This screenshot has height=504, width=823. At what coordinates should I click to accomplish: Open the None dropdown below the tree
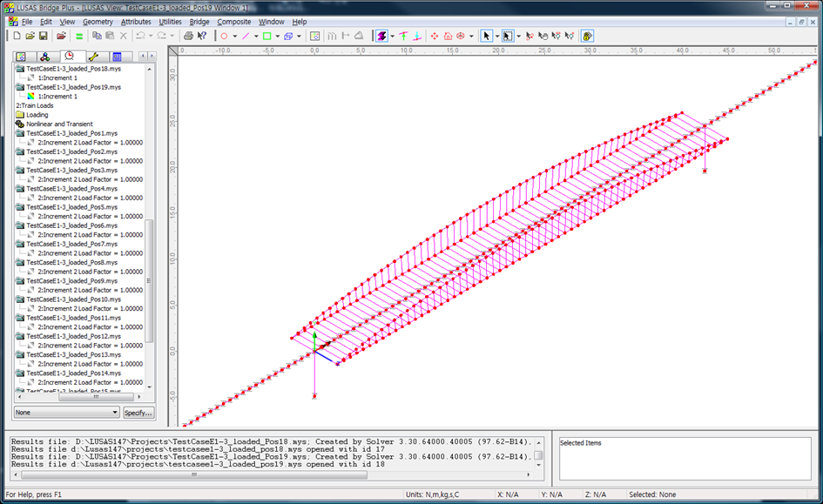tap(66, 413)
